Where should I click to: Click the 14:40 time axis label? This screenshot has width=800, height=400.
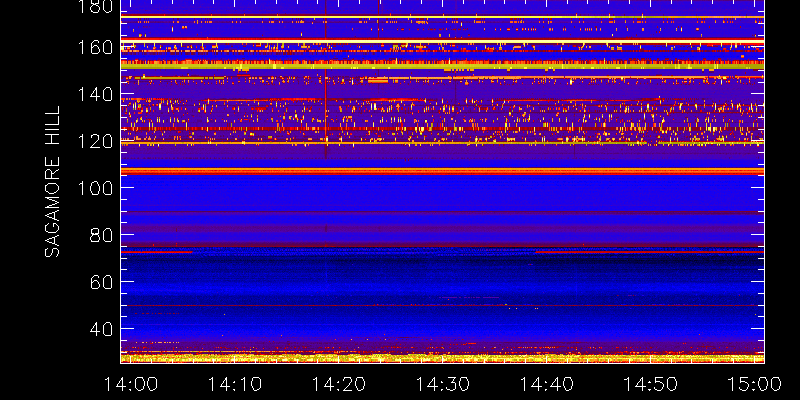[546, 384]
